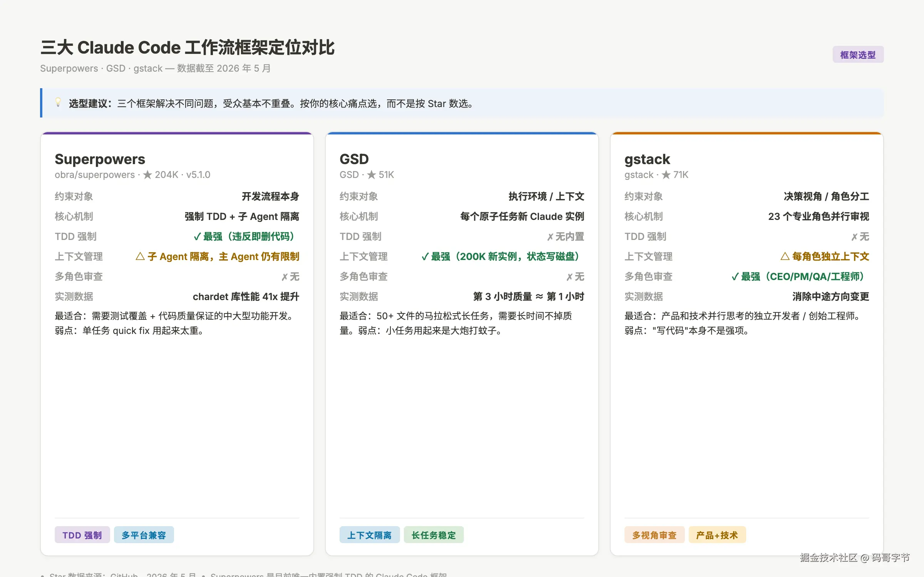Click the GSD · 51K star line
The image size is (924, 577).
(367, 175)
